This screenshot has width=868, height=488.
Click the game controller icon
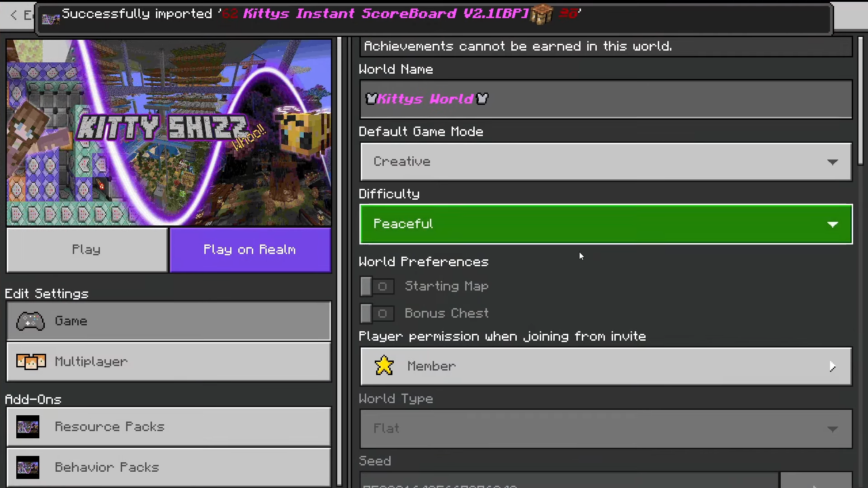click(x=30, y=321)
